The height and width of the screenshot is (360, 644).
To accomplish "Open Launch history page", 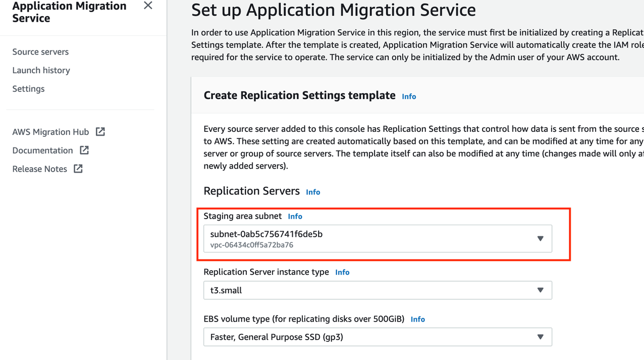I will (x=41, y=70).
